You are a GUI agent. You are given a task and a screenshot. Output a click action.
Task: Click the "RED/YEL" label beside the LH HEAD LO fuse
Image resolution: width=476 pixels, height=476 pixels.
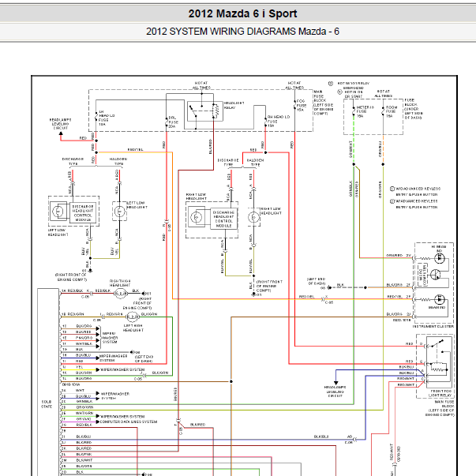[136, 150]
